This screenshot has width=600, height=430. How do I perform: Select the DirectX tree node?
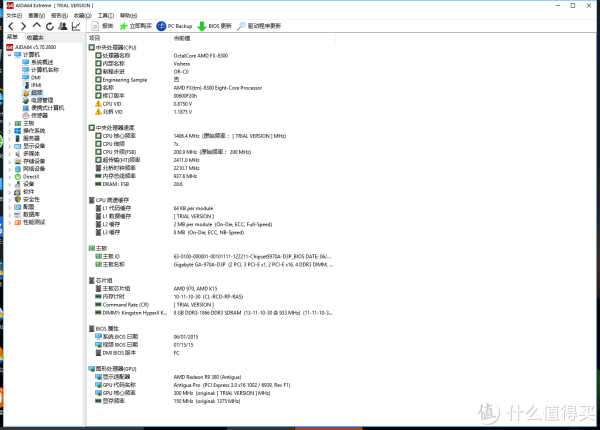27,176
